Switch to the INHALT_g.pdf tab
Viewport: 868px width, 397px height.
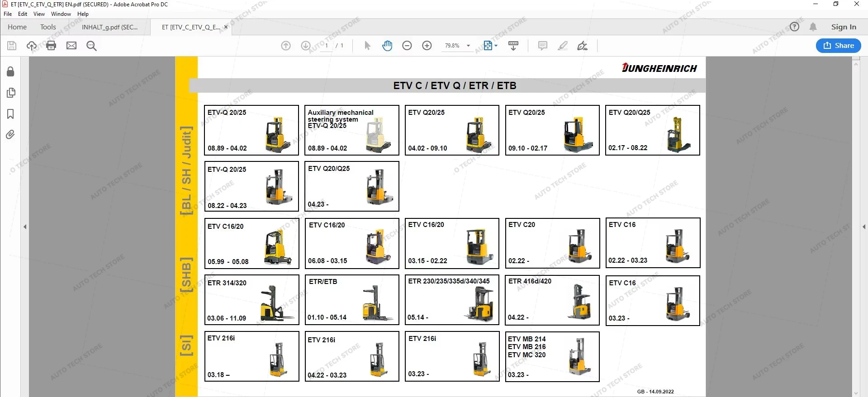tap(109, 27)
